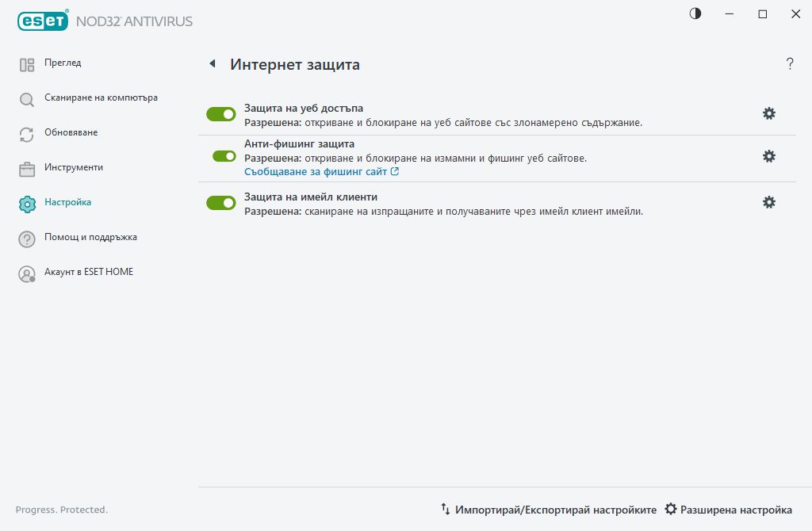Open the Преглед menu item
Viewport: 812px width, 531px height.
(x=63, y=63)
